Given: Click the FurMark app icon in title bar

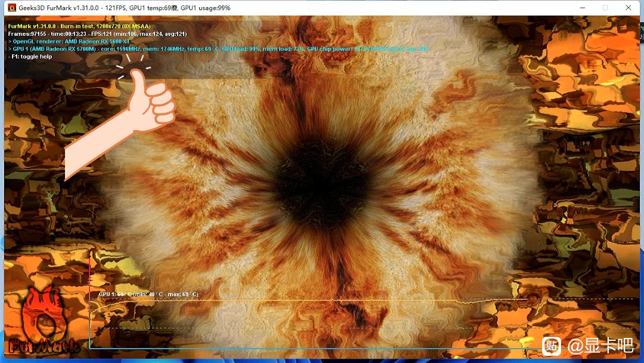Looking at the screenshot, I should click(12, 8).
